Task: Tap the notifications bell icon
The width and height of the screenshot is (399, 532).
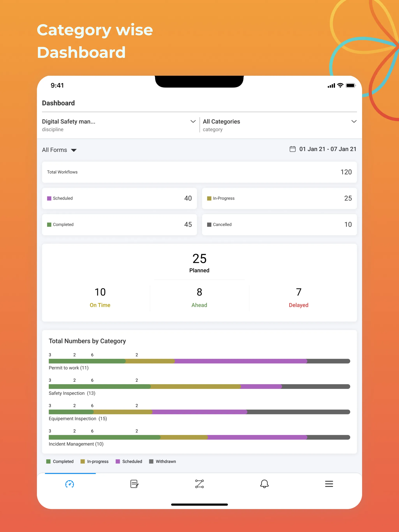Action: pos(264,484)
